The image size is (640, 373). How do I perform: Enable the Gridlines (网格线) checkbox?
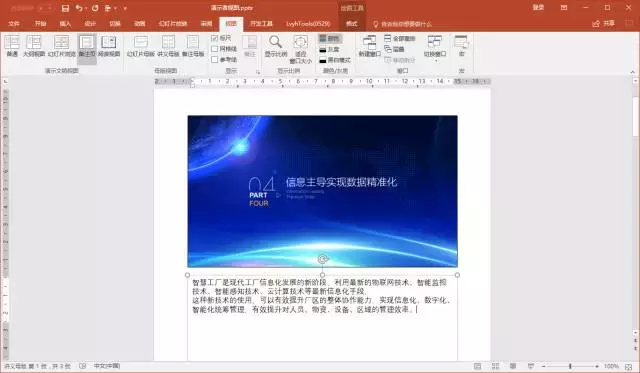tap(224, 49)
